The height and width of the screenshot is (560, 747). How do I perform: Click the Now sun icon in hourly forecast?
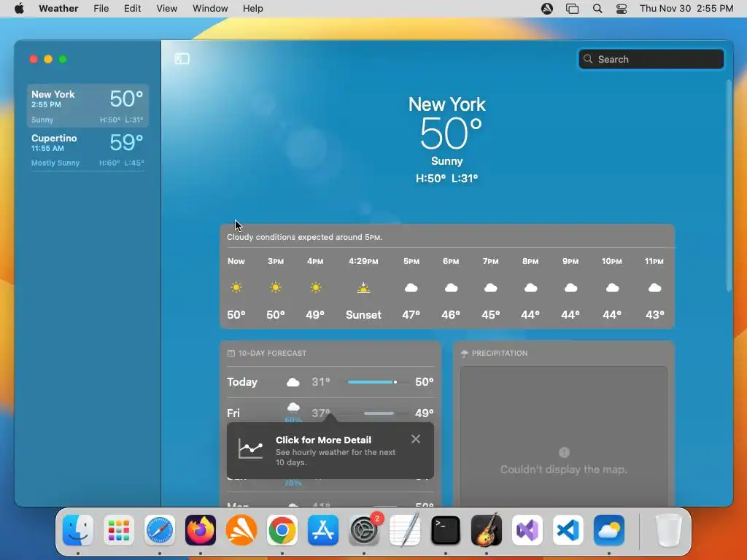click(236, 287)
